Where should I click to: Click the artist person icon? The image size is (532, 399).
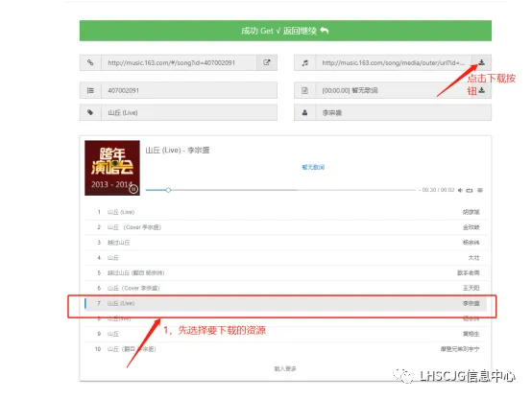pos(305,112)
